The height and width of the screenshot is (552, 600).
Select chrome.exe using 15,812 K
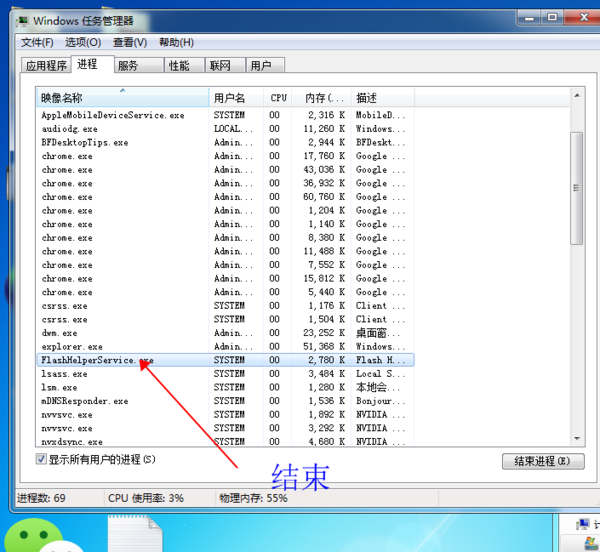point(225,278)
